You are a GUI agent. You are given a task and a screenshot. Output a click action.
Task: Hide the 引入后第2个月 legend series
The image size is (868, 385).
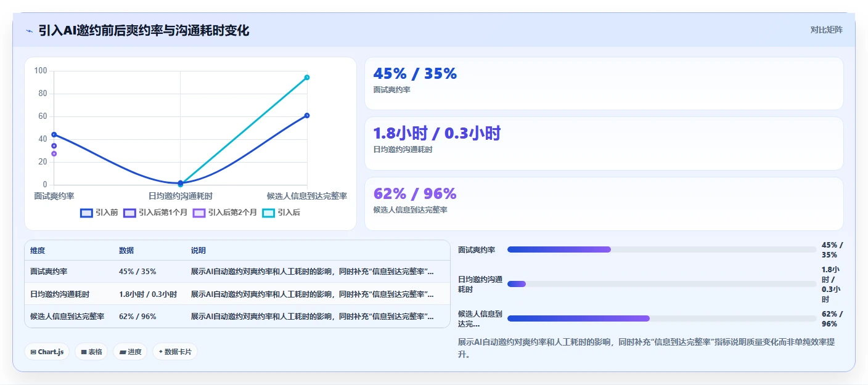(226, 213)
